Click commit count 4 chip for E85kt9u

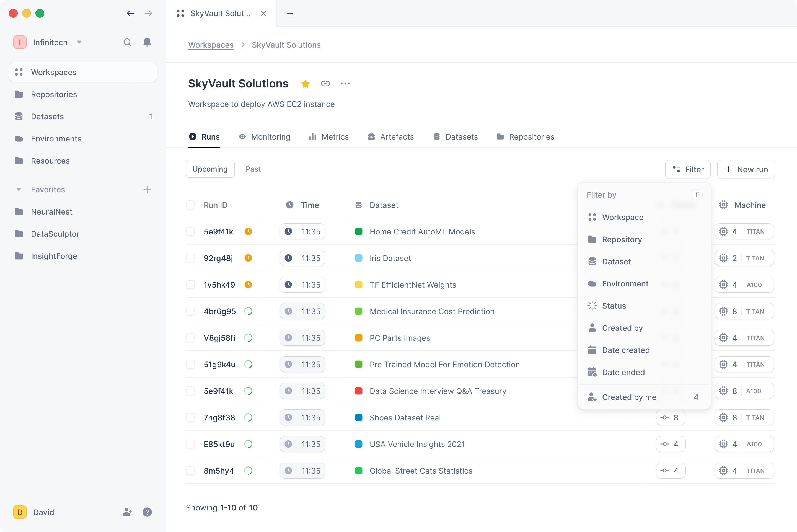670,444
